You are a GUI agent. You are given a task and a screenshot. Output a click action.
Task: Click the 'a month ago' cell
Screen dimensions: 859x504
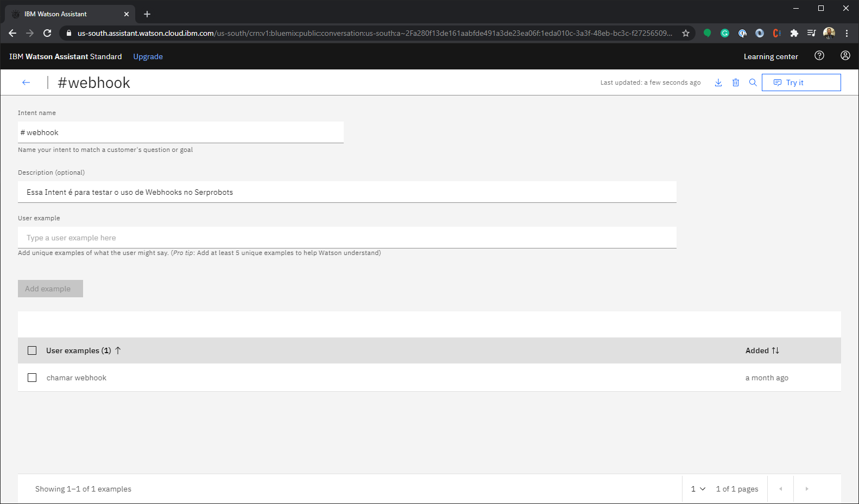point(767,378)
